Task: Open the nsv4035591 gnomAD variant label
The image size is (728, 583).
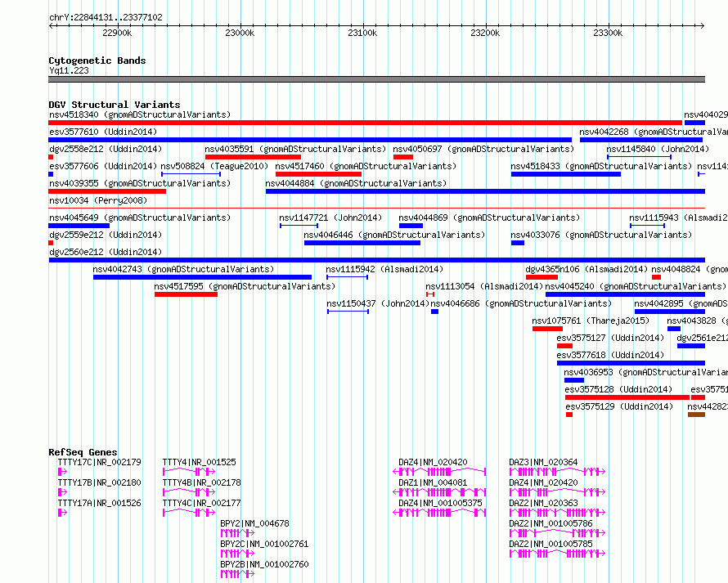Action: [x=295, y=149]
